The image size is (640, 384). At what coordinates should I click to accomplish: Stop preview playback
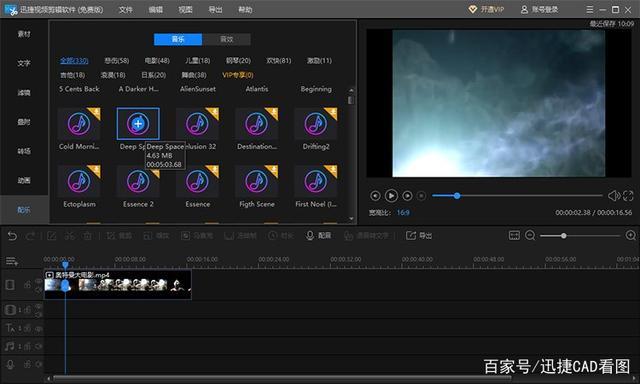point(422,196)
